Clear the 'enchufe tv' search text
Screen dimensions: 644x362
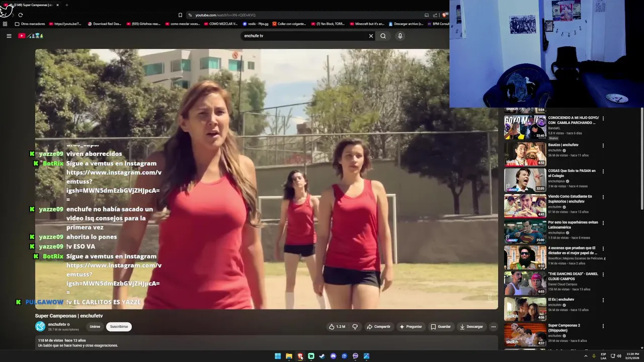coord(371,36)
